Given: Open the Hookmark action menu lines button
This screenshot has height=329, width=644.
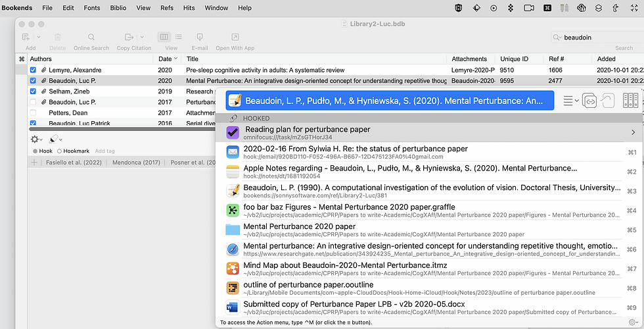Looking at the screenshot, I should (570, 100).
